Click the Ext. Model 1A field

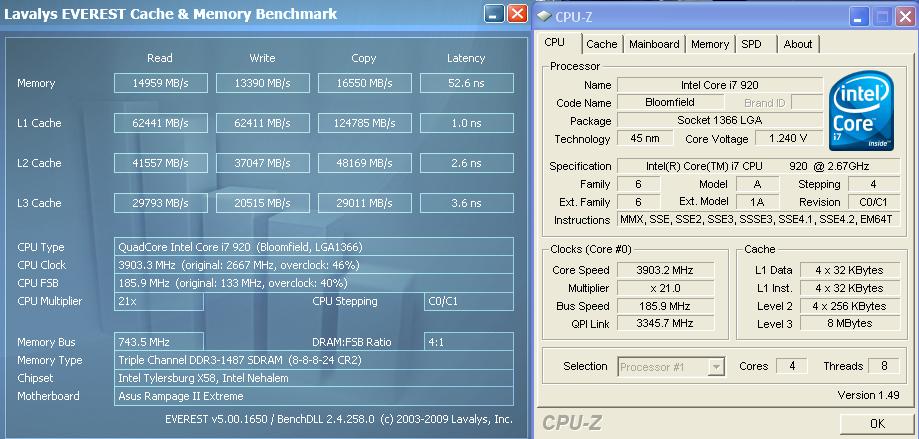click(x=757, y=202)
